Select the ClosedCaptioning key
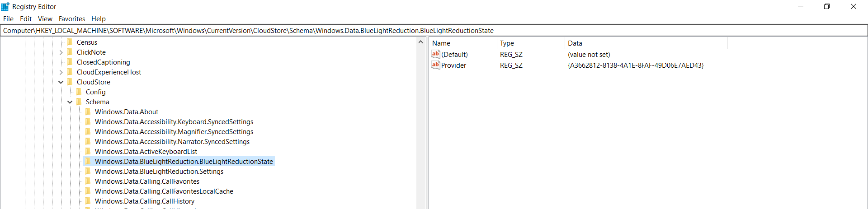 (103, 62)
